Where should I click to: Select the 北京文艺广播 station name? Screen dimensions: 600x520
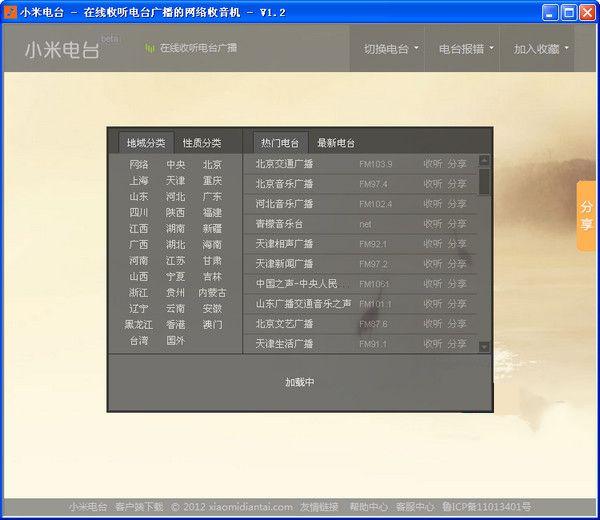[284, 324]
